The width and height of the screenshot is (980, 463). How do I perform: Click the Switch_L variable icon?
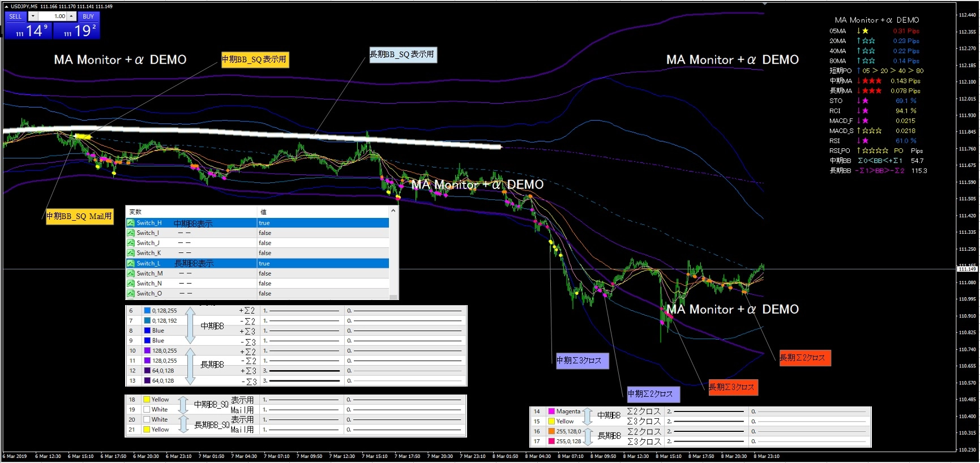tap(131, 263)
